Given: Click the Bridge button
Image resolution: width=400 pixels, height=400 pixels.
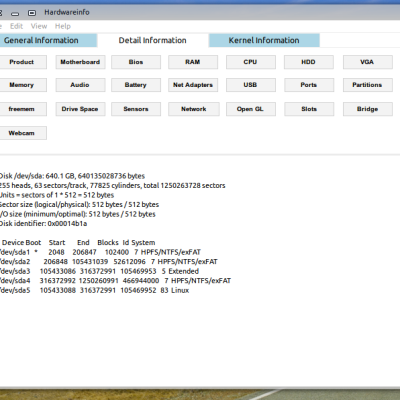Looking at the screenshot, I should coord(368,109).
